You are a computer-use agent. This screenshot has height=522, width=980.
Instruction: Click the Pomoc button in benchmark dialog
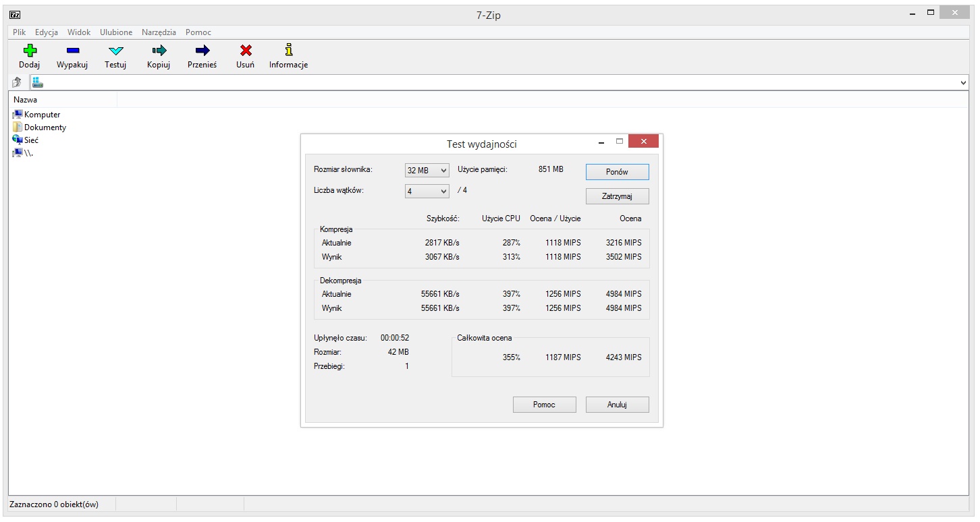545,405
